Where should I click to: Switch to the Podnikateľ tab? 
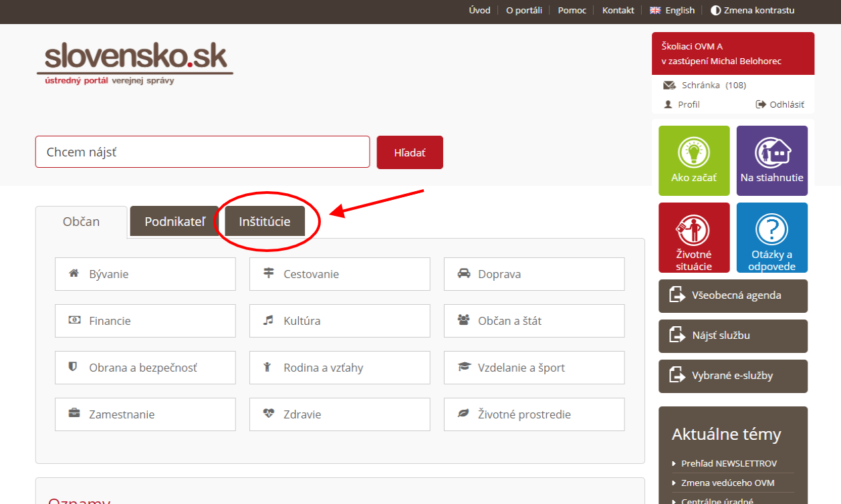(x=174, y=221)
